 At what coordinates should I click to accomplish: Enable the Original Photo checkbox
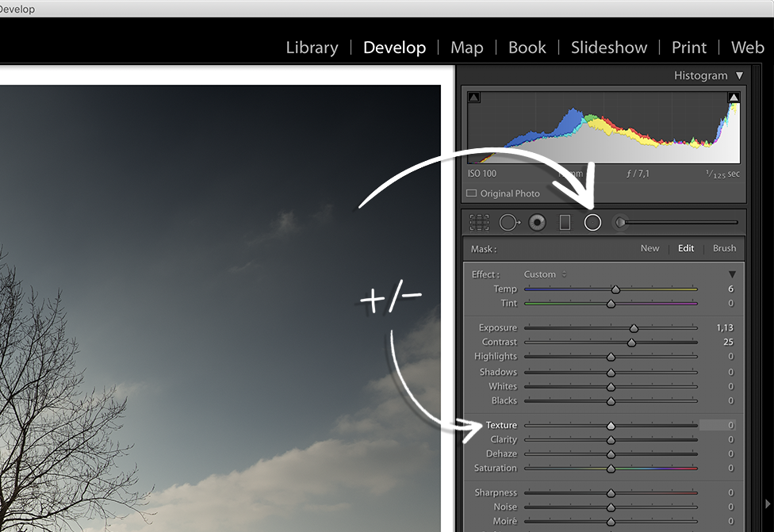[471, 193]
